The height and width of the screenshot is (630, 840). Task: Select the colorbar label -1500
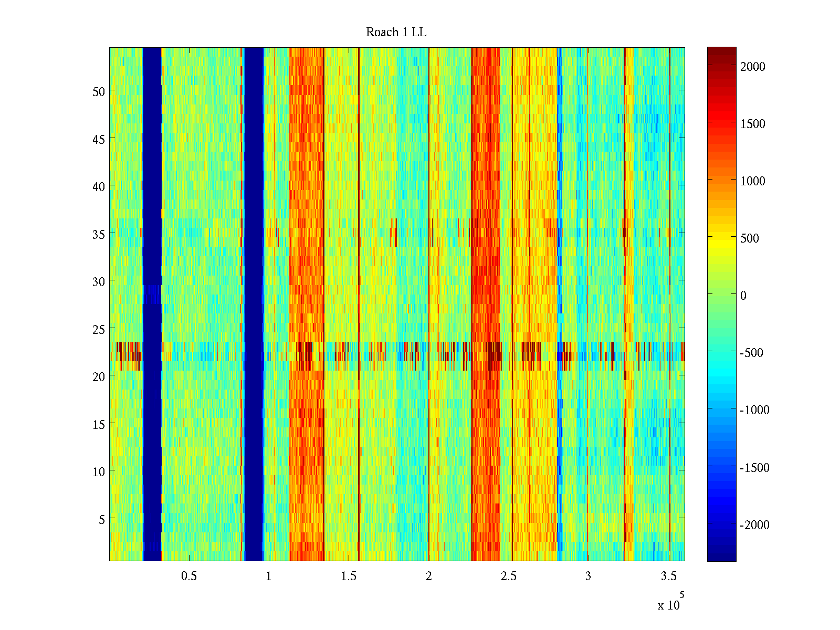754,468
